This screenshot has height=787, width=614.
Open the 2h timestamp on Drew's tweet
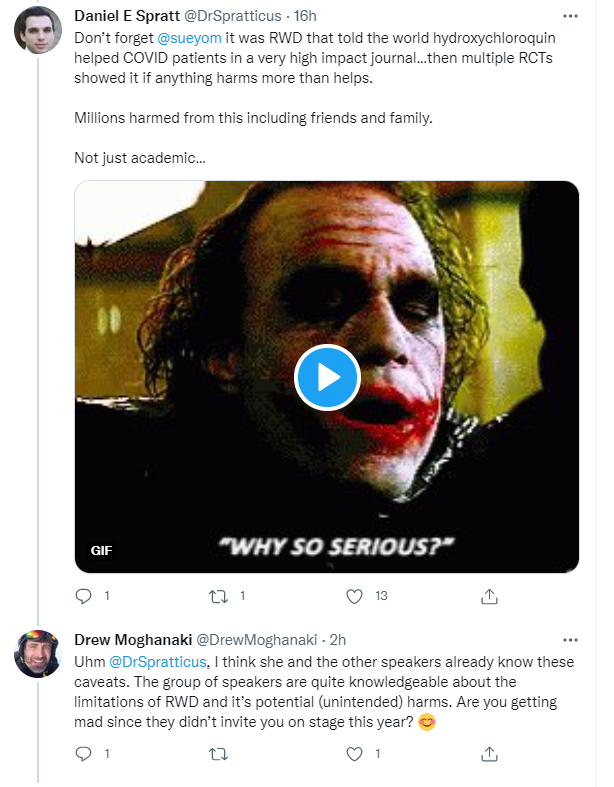pos(336,638)
